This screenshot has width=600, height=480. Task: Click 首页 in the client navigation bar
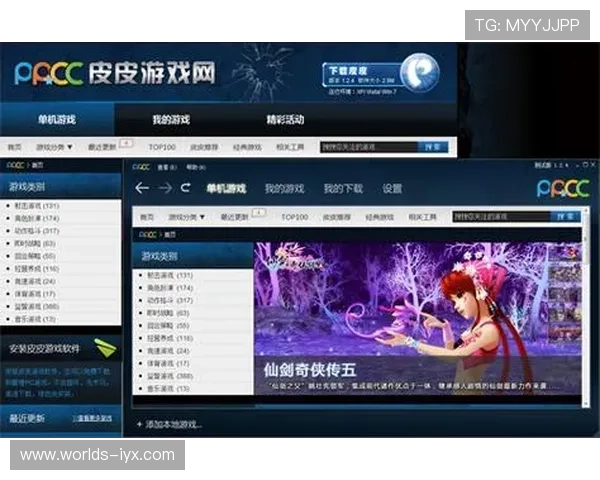pyautogui.click(x=147, y=217)
